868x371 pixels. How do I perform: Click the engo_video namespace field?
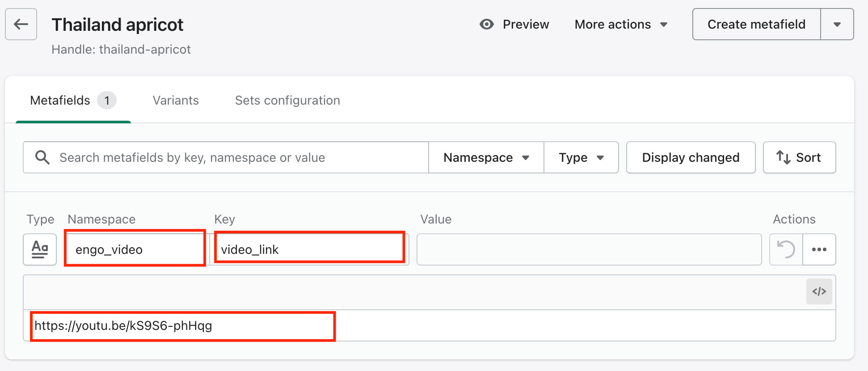135,249
